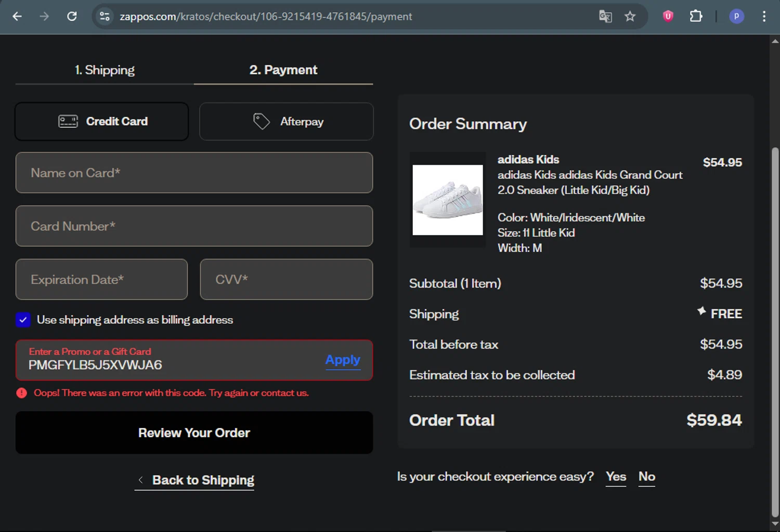780x532 pixels.
Task: Open the Chrome profile avatar
Action: (736, 16)
